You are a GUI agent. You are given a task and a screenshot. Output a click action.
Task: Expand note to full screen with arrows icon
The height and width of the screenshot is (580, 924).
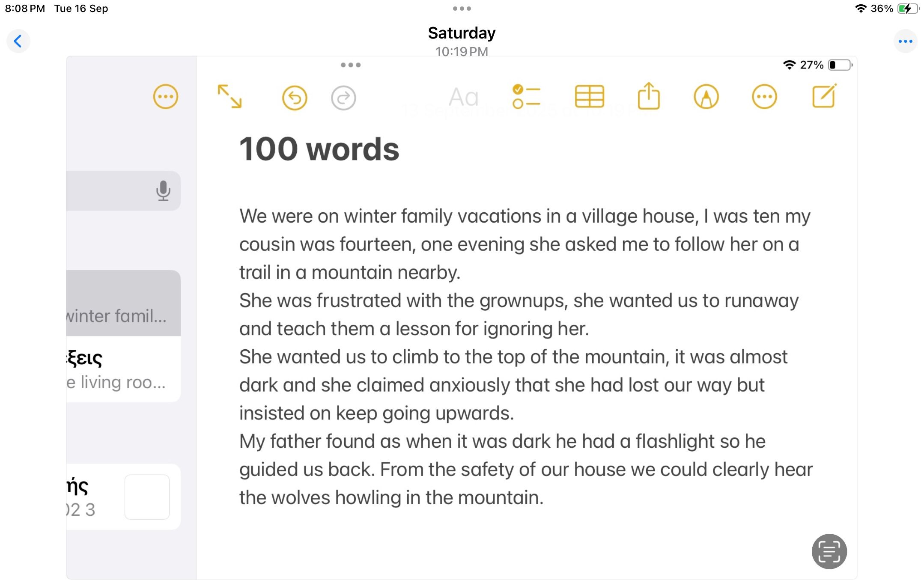pyautogui.click(x=230, y=96)
